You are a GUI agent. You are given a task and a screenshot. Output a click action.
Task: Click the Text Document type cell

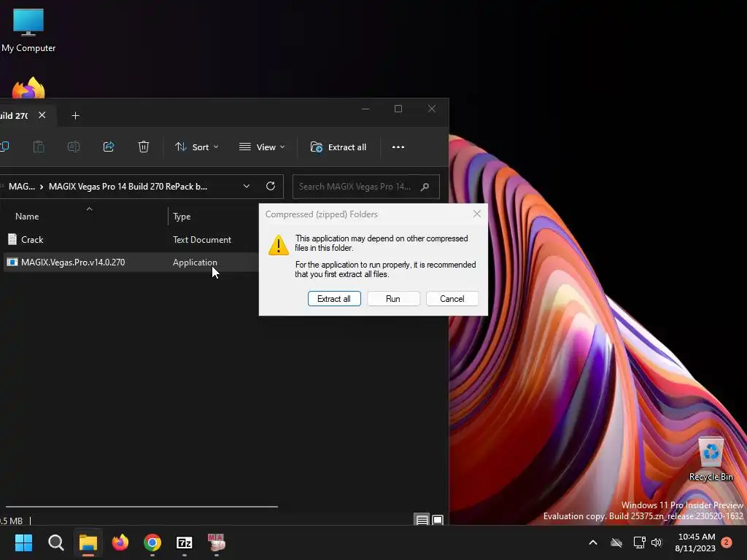[202, 239]
